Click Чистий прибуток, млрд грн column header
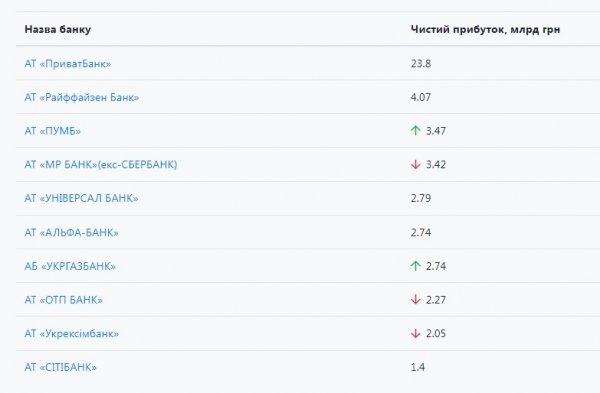The width and height of the screenshot is (600, 393). 485,29
